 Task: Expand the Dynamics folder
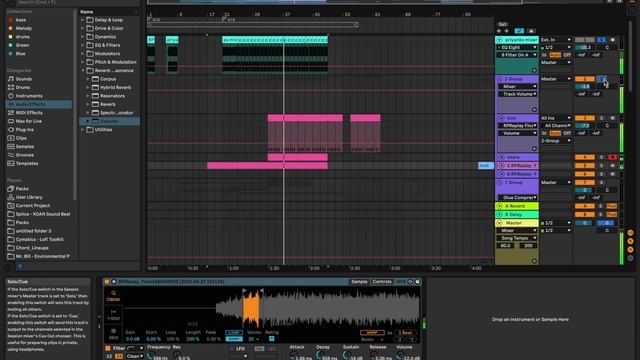pos(82,37)
